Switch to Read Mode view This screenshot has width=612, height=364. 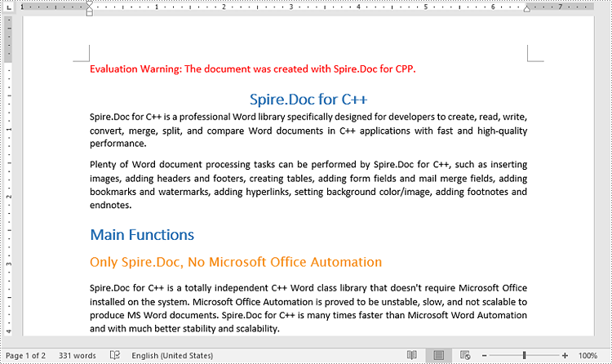pos(412,355)
